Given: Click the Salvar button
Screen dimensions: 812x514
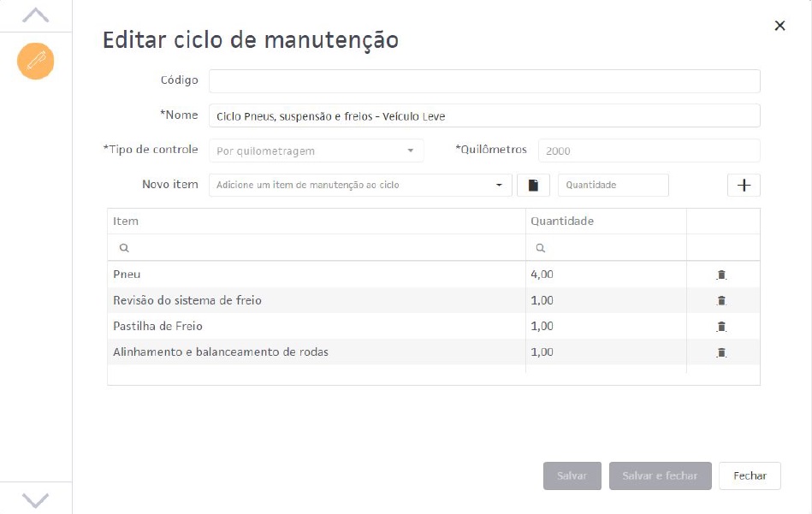Looking at the screenshot, I should coord(572,476).
